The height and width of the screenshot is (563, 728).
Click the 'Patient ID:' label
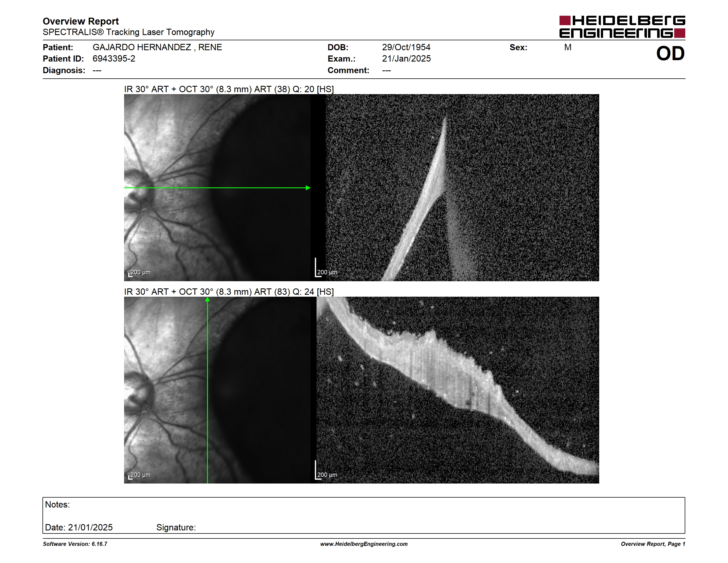pyautogui.click(x=63, y=59)
